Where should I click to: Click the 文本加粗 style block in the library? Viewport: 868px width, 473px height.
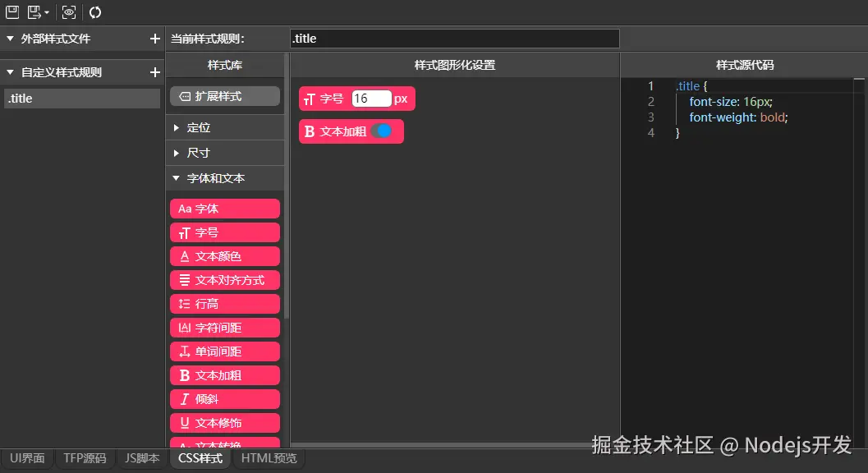224,375
